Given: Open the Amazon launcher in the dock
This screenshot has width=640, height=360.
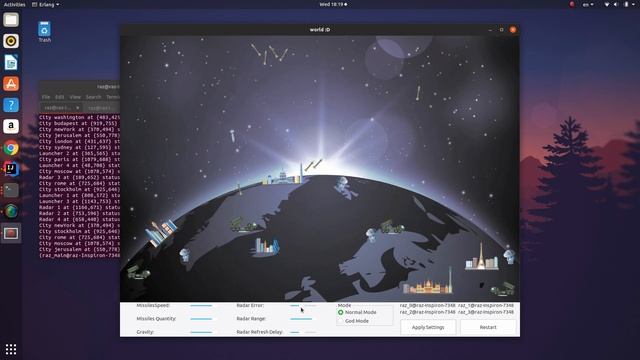Looking at the screenshot, I should tap(11, 127).
